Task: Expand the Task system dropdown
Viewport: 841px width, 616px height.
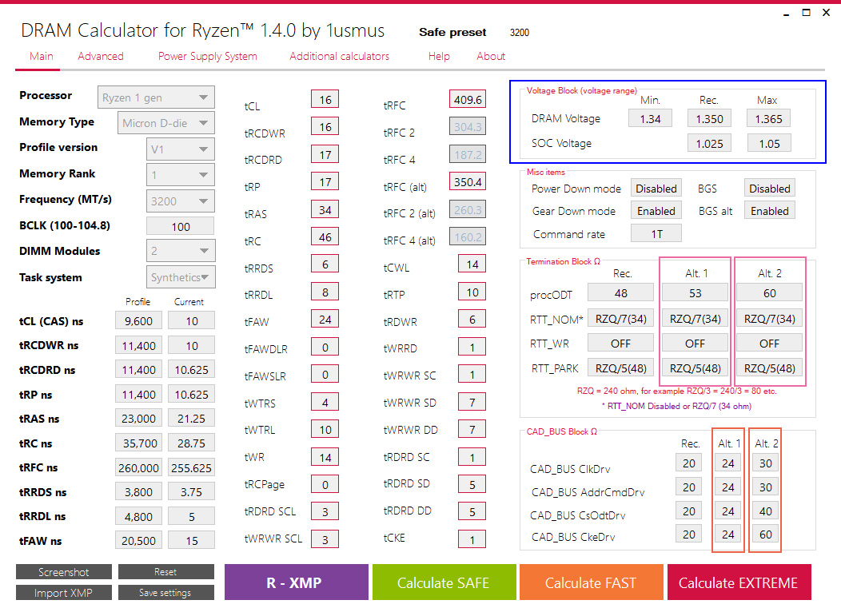Action: coord(180,277)
